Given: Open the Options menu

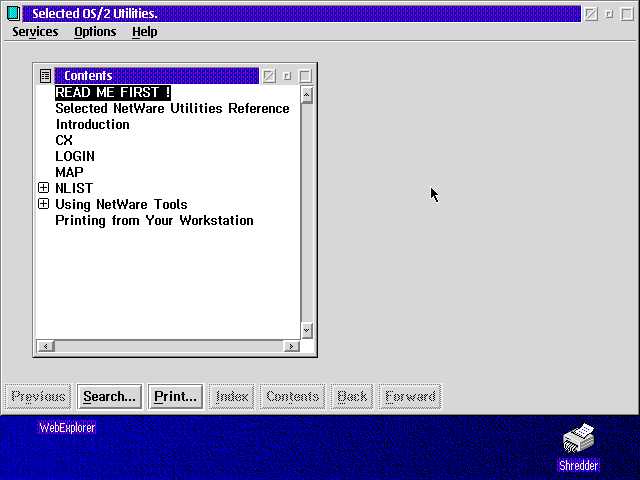Looking at the screenshot, I should (95, 32).
